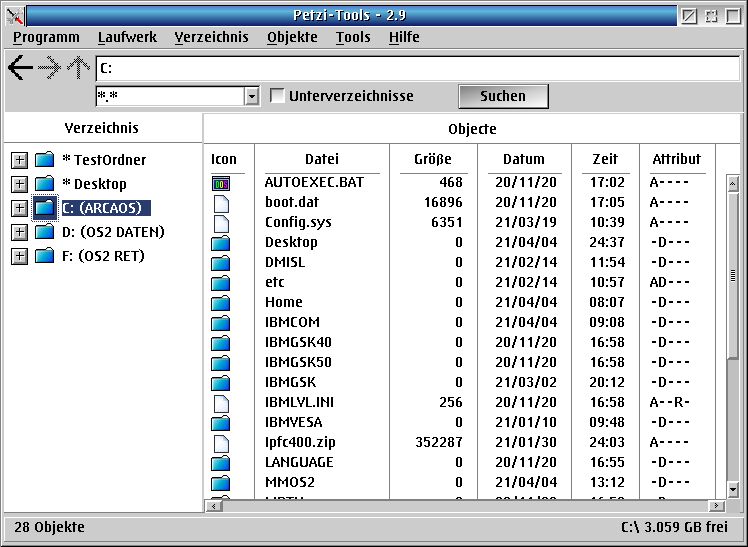Open the Petzi-Tools system menu icon
This screenshot has width=748, height=547.
tap(15, 16)
